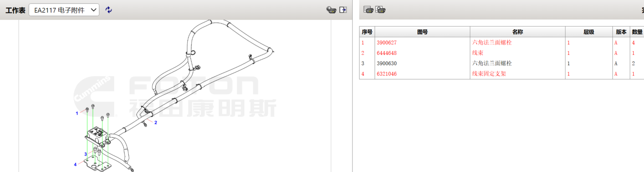This screenshot has height=172, width=644.
Task: Print the diagram drawing
Action: (x=331, y=10)
